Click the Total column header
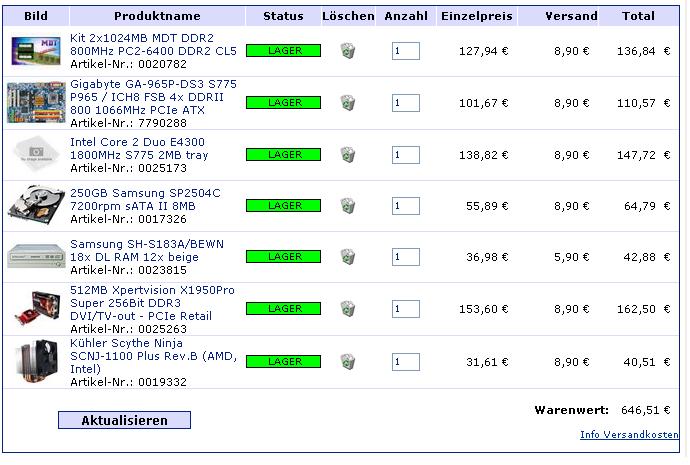690x465 pixels. point(638,16)
